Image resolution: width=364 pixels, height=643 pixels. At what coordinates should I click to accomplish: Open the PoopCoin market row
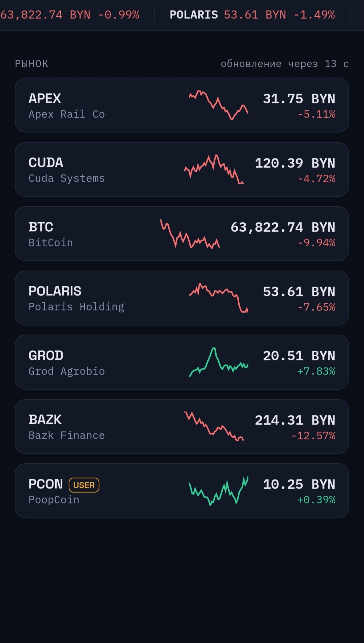pyautogui.click(x=182, y=491)
